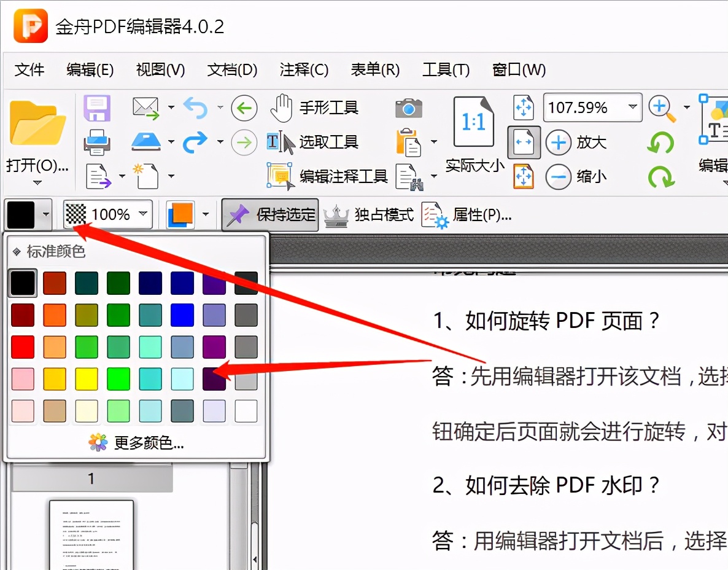Open the opacity 100% dropdown
Image resolution: width=728 pixels, height=570 pixels.
click(x=142, y=214)
